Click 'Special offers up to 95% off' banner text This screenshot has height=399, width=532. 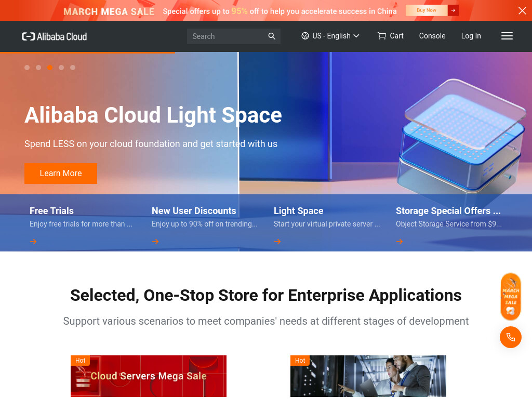(280, 11)
